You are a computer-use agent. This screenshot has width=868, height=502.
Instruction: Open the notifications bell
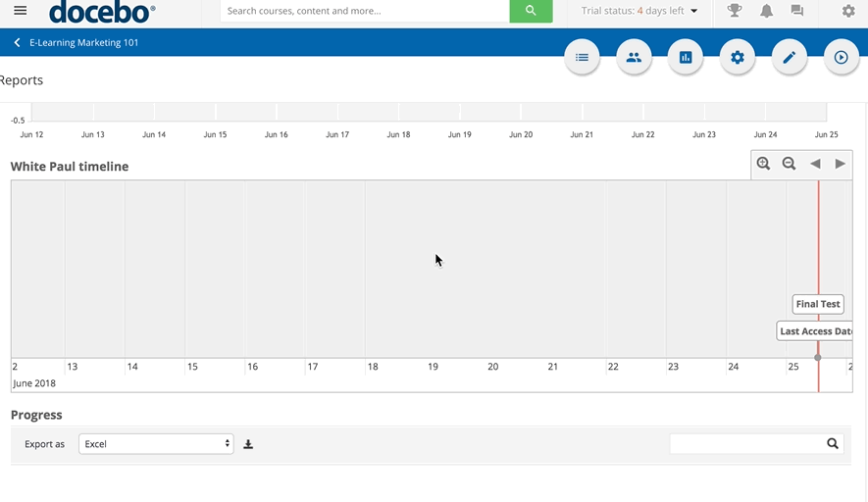(x=766, y=11)
